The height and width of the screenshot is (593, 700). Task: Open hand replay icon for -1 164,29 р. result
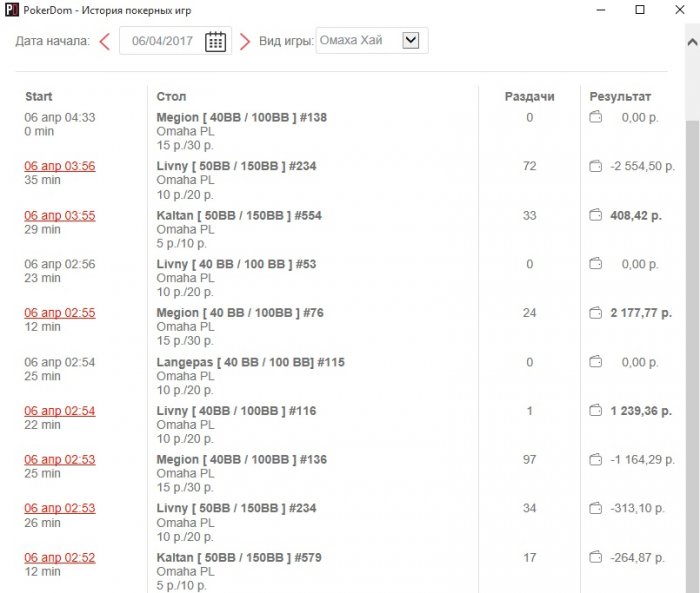tap(596, 460)
